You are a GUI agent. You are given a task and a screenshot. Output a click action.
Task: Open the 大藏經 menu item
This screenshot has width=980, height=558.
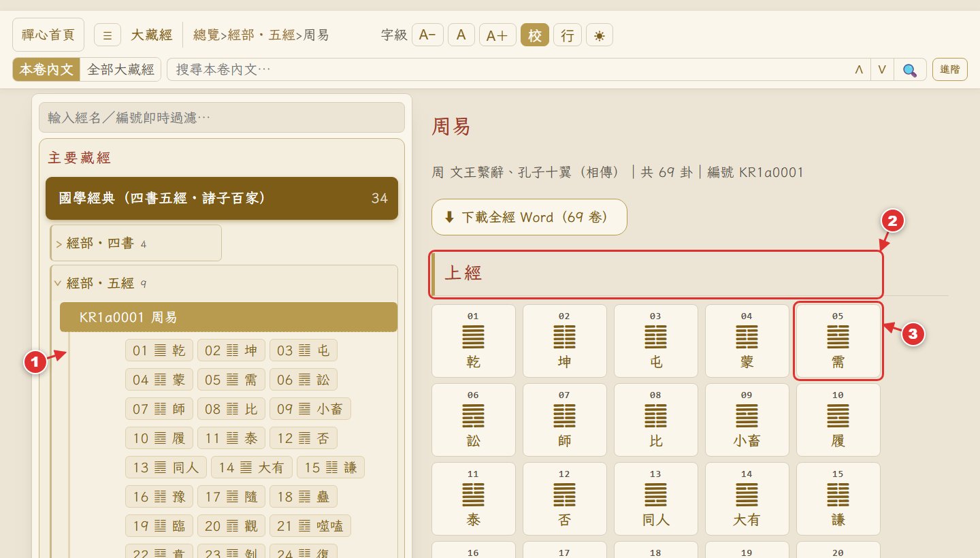click(151, 35)
